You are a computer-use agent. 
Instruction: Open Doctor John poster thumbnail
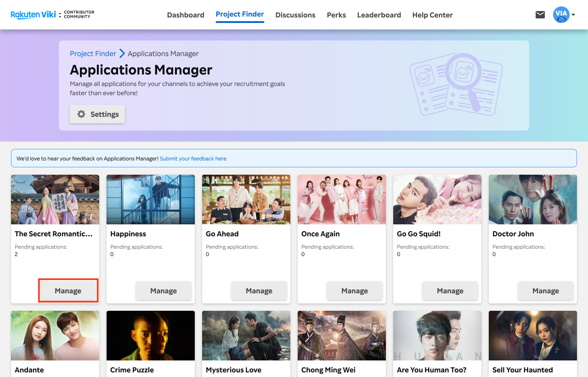click(x=533, y=200)
